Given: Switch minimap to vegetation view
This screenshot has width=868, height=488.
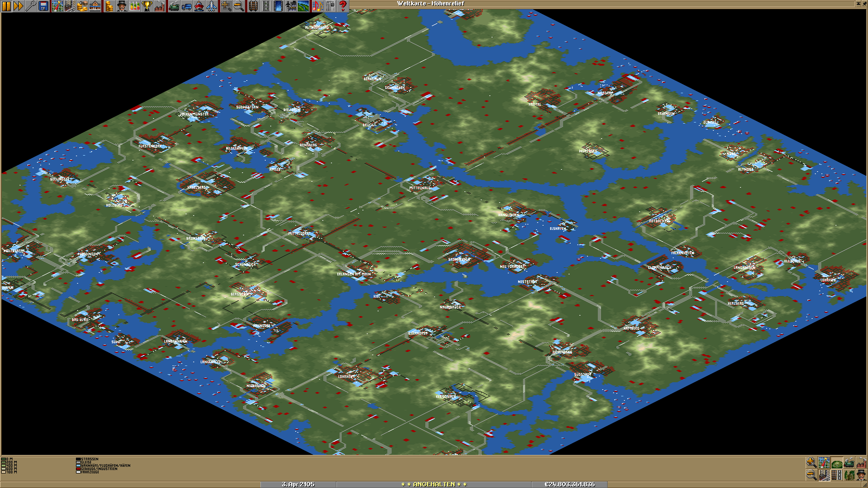Looking at the screenshot, I should click(849, 475).
